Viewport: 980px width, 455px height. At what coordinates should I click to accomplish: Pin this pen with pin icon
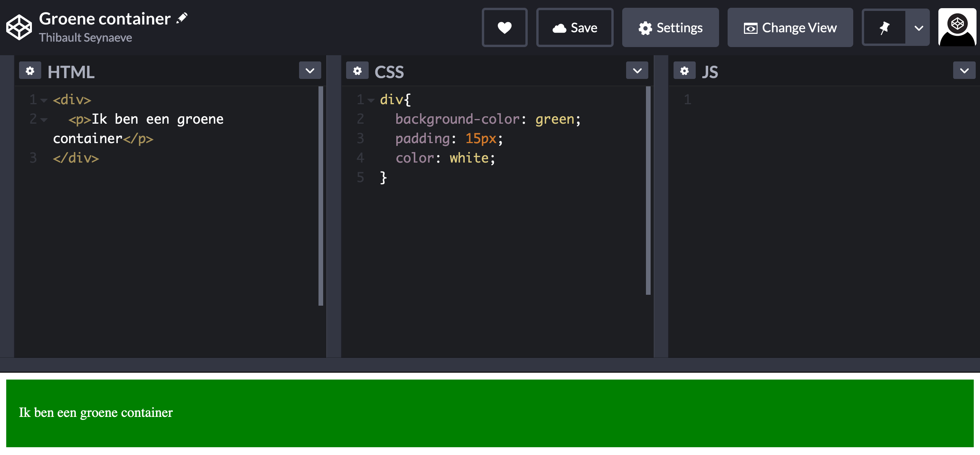pos(884,28)
